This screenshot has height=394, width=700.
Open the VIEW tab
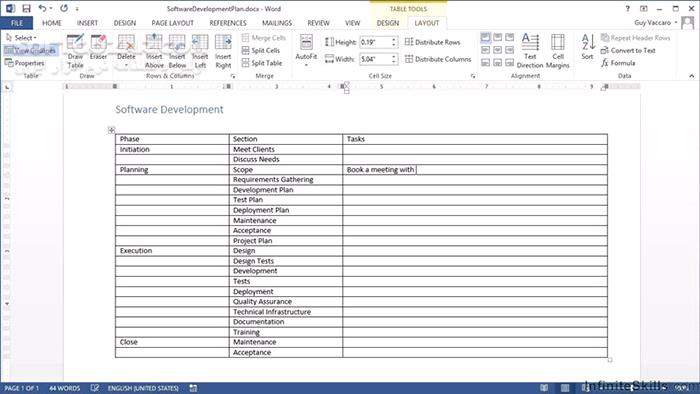(x=352, y=23)
